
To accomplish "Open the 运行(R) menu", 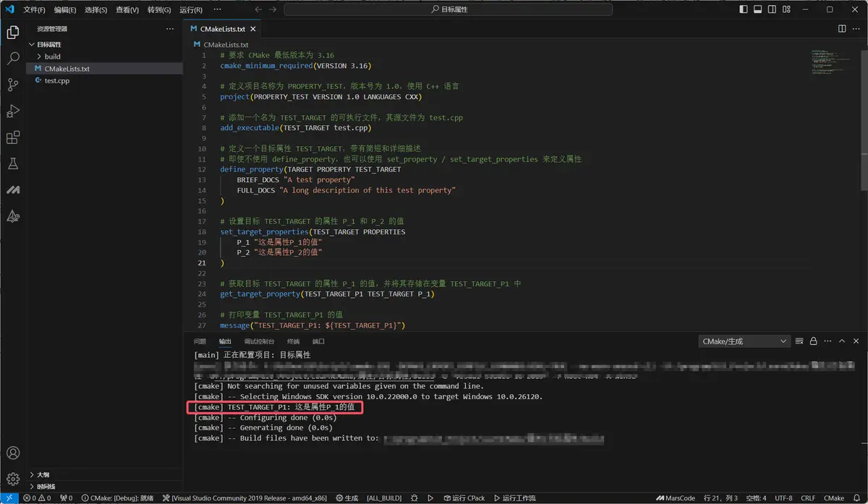I will [191, 10].
